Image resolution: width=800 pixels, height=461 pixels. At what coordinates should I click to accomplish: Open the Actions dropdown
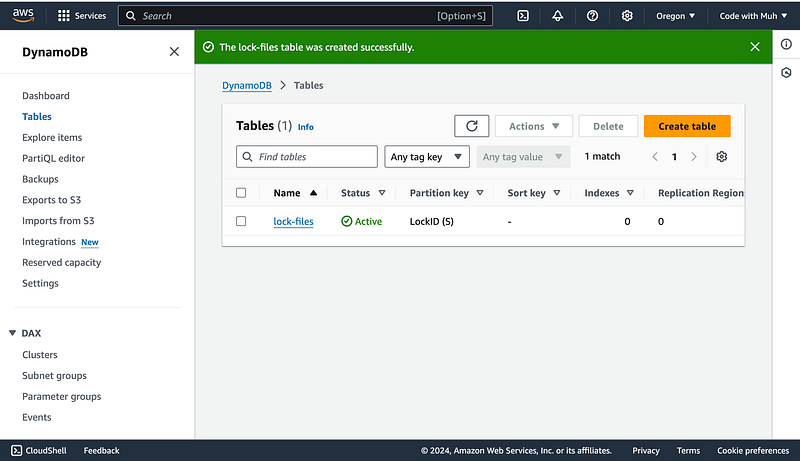coord(534,126)
